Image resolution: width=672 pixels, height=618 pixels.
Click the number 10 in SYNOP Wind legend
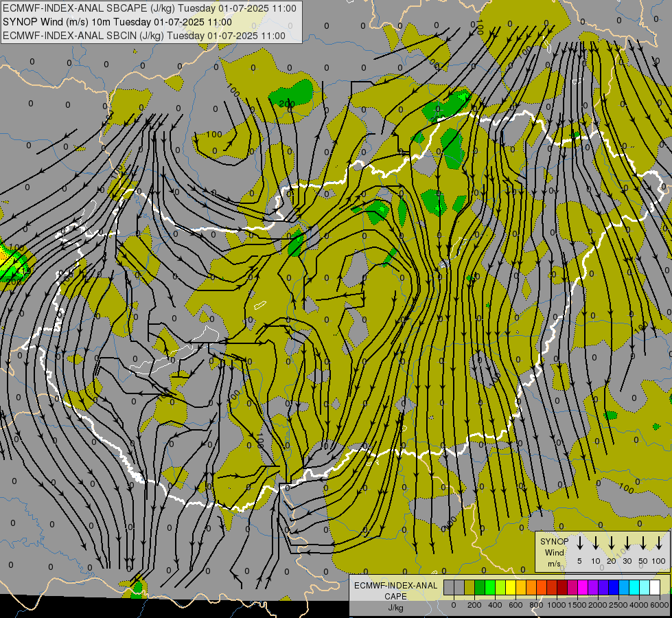596,561
